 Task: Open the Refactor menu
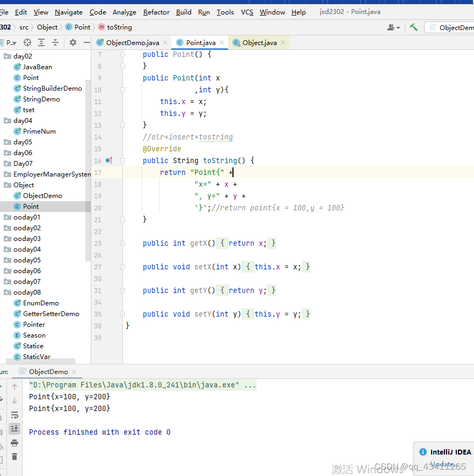(158, 12)
